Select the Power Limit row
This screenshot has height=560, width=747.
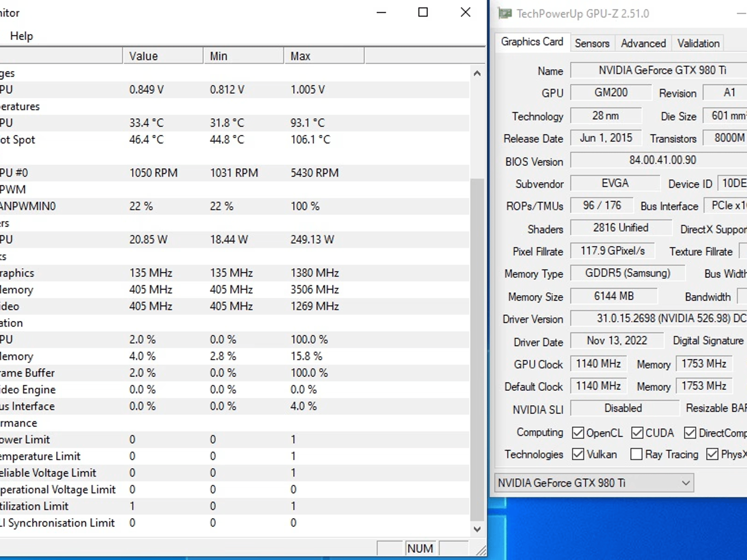[x=235, y=439]
